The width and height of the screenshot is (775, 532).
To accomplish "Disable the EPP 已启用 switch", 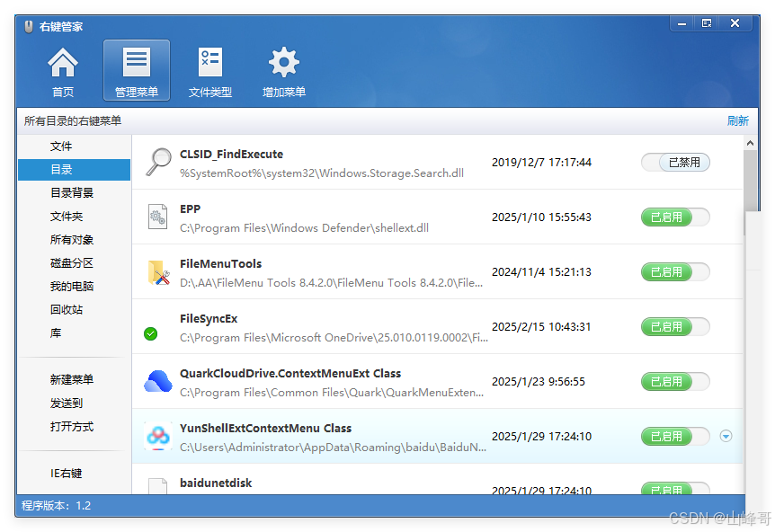I will [675, 217].
